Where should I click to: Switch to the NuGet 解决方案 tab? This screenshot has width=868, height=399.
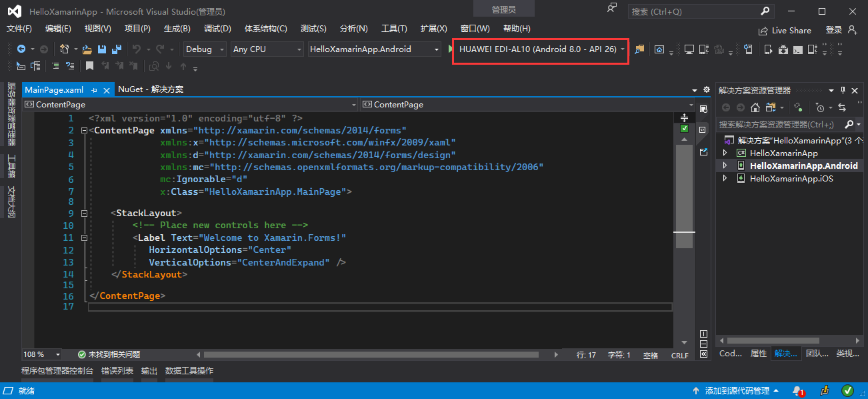point(152,89)
